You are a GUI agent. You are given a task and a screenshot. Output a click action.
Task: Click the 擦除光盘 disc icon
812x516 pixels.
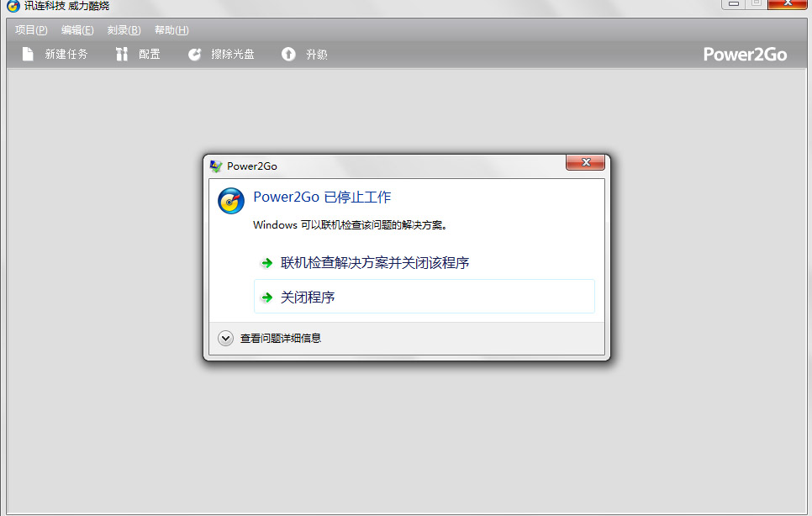click(x=194, y=54)
